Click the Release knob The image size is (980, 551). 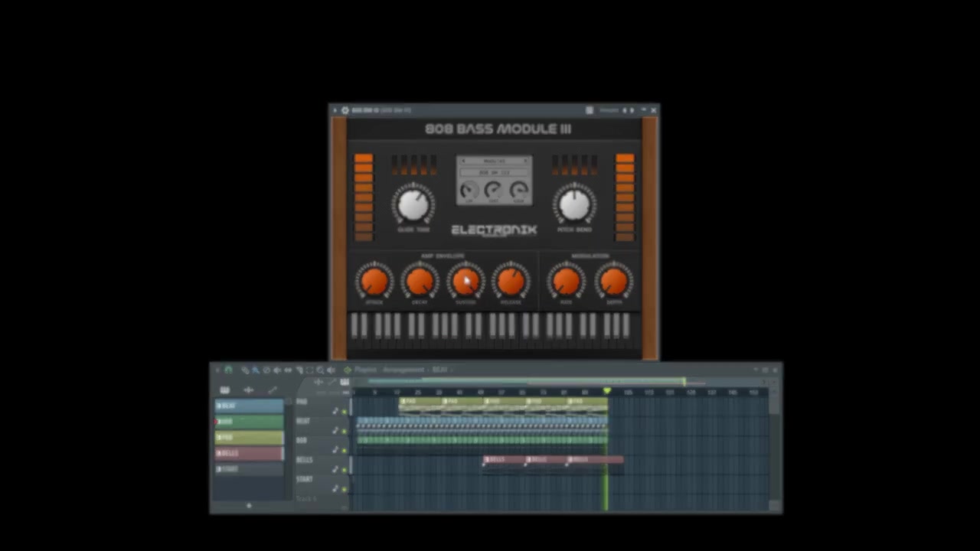(x=511, y=282)
